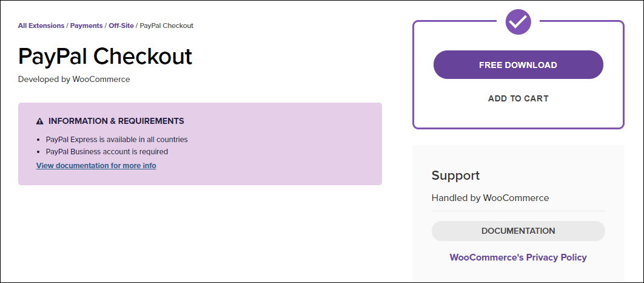Click the Support section heading
The image size is (644, 283).
coord(455,176)
